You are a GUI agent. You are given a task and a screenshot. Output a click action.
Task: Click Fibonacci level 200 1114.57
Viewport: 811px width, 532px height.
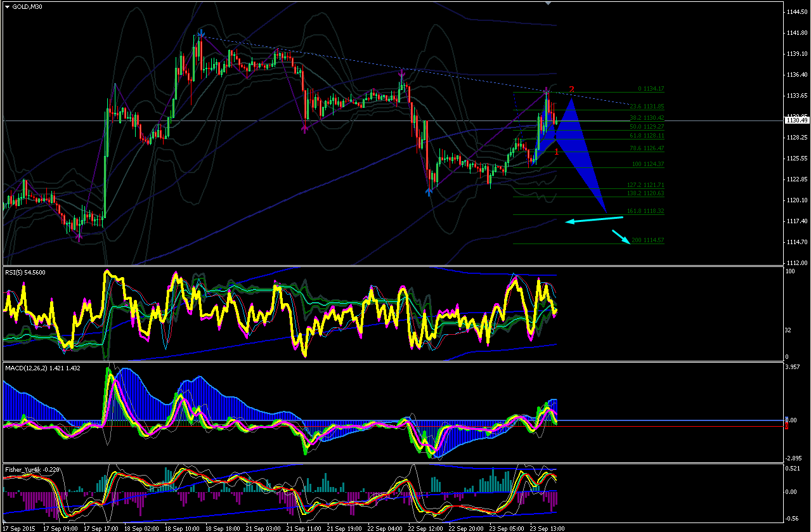tap(647, 240)
